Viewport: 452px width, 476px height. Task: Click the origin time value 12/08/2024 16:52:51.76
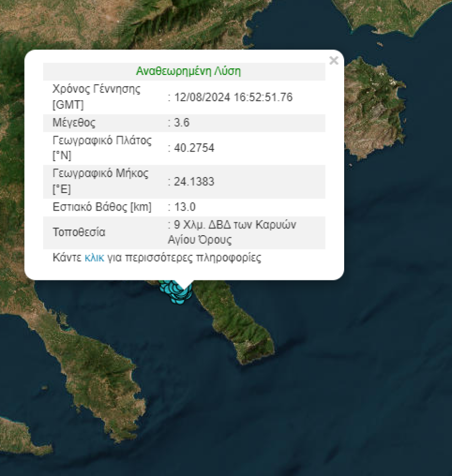coord(232,97)
